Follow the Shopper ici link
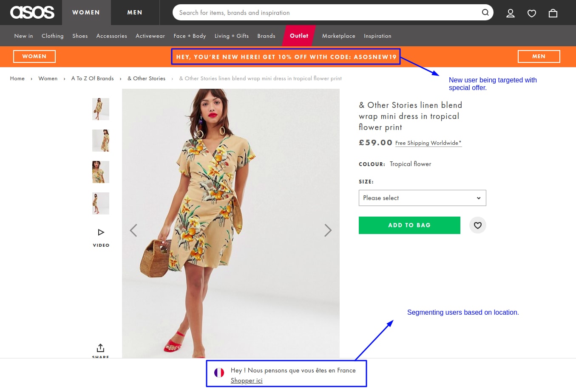Image resolution: width=576 pixels, height=392 pixels. (x=247, y=381)
